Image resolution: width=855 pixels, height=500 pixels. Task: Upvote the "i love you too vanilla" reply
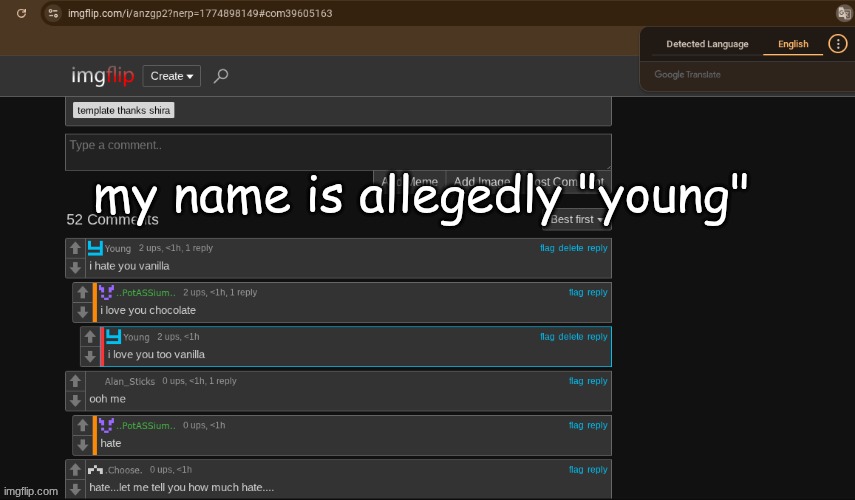pyautogui.click(x=90, y=337)
